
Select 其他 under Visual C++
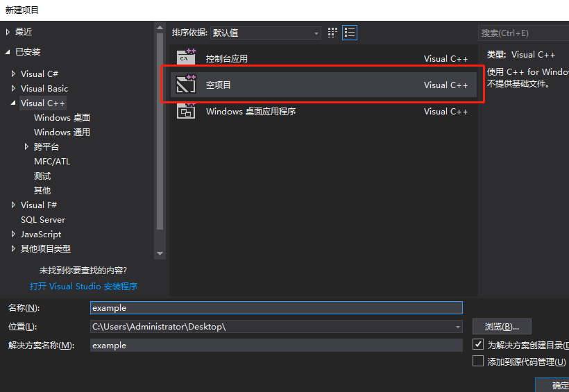pyautogui.click(x=42, y=191)
